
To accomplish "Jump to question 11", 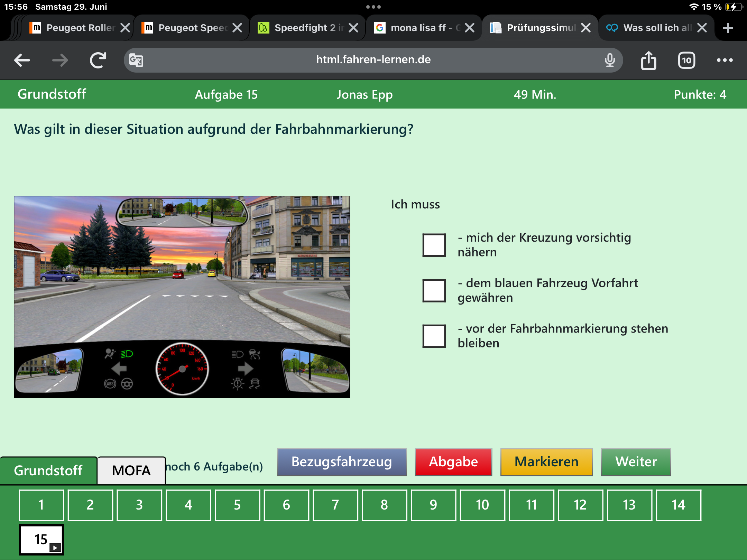I will tap(532, 505).
